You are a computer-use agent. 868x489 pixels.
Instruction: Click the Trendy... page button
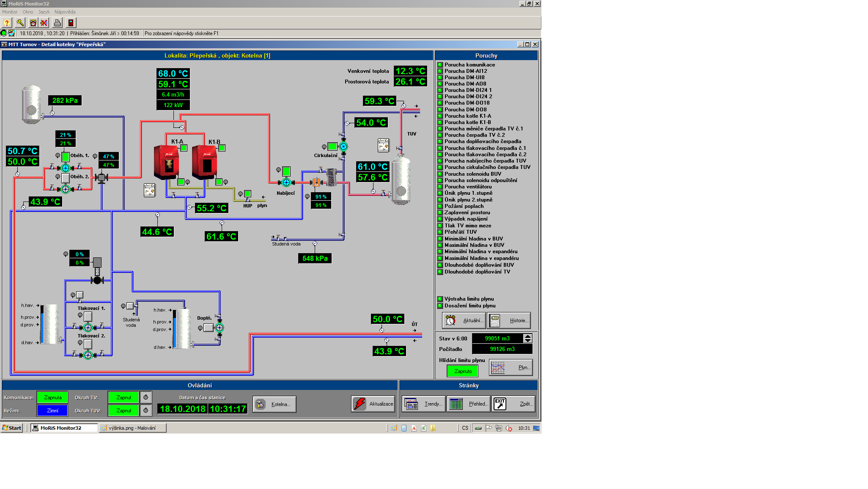(424, 404)
